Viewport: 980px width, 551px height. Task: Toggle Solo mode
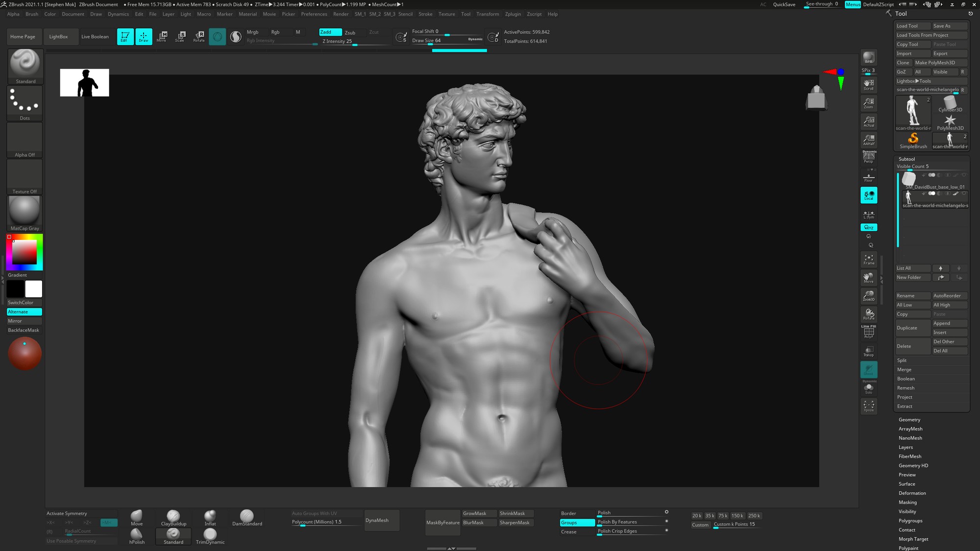[869, 388]
